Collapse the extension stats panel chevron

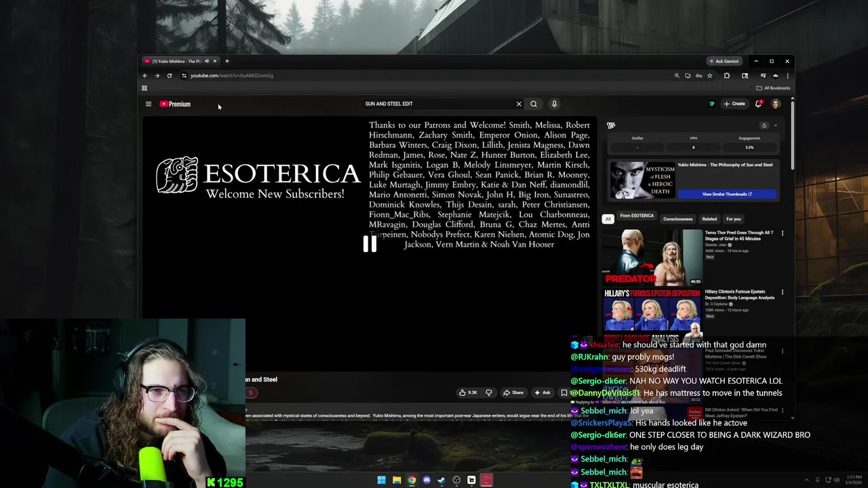tap(776, 125)
